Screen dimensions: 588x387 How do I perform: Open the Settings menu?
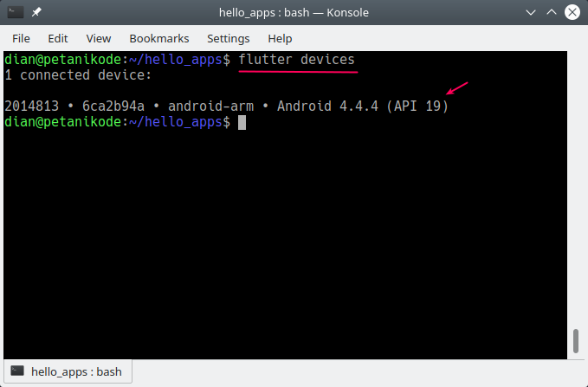(x=229, y=39)
